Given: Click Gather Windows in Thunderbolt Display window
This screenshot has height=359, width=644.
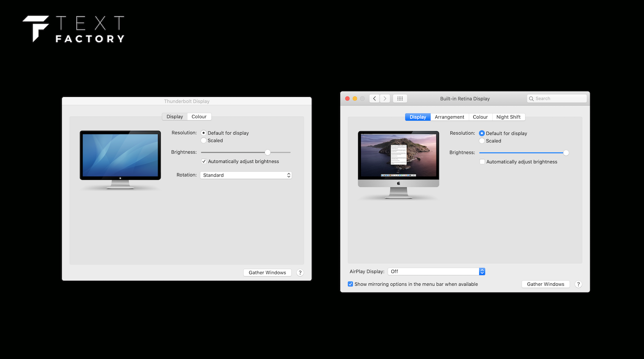Looking at the screenshot, I should pos(267,273).
